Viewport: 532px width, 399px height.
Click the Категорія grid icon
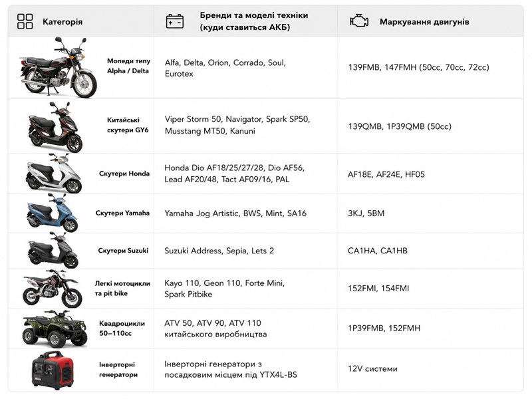[25, 21]
